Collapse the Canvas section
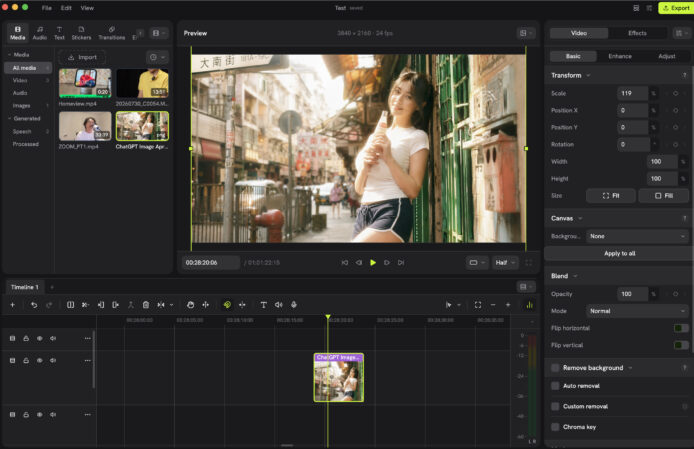694x449 pixels. point(580,218)
